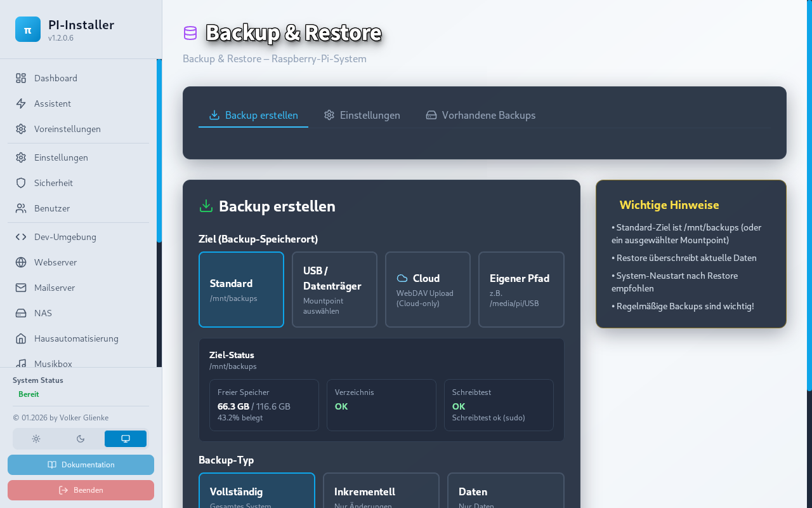The height and width of the screenshot is (508, 812).
Task: Select Vollständig backup type
Action: pyautogui.click(x=257, y=490)
